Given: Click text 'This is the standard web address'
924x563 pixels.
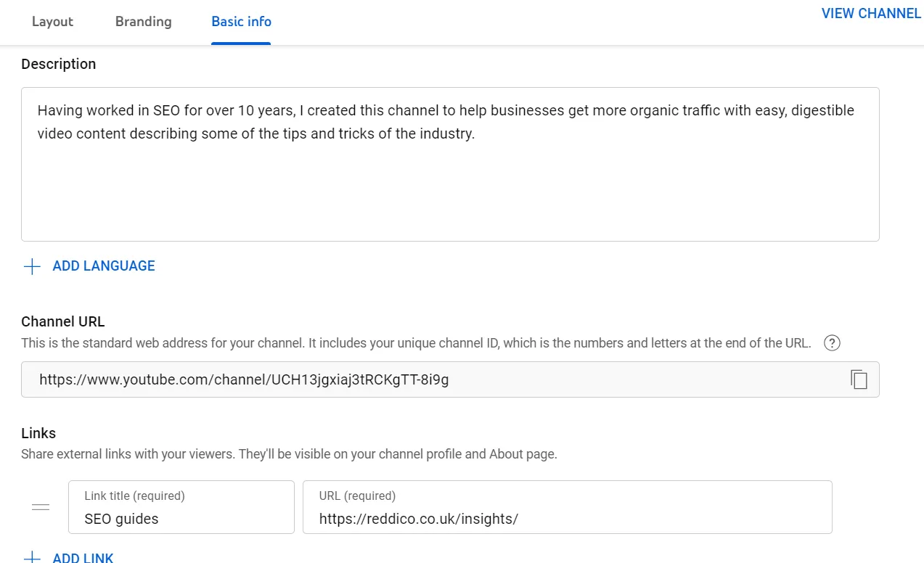Looking at the screenshot, I should pyautogui.click(x=115, y=343).
